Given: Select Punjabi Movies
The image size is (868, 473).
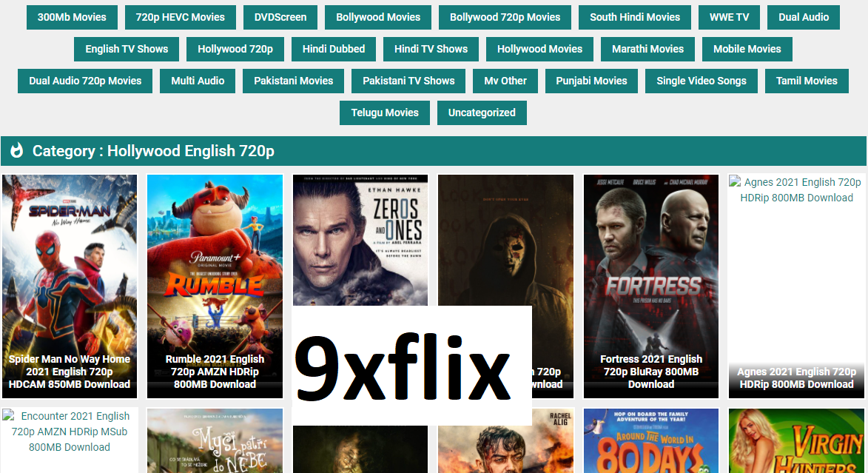Looking at the screenshot, I should tap(591, 81).
